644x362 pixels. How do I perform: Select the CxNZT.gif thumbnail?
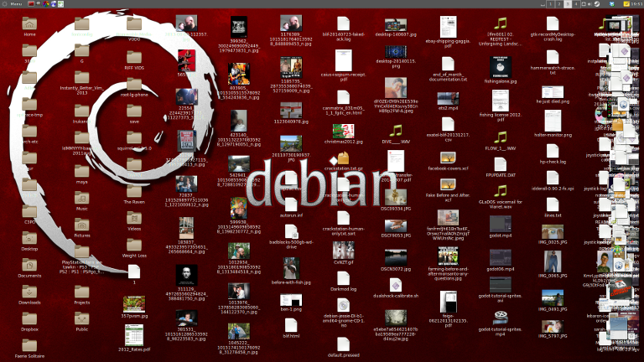point(343,250)
